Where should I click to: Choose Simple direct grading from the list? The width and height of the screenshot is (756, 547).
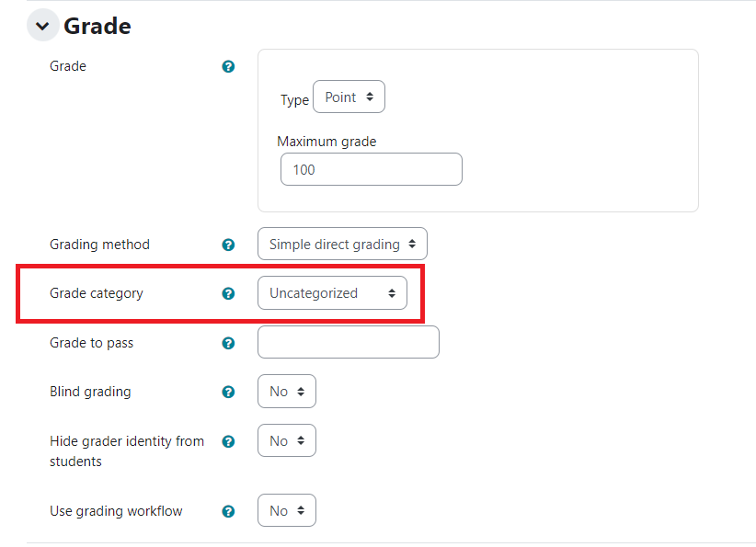click(x=342, y=244)
